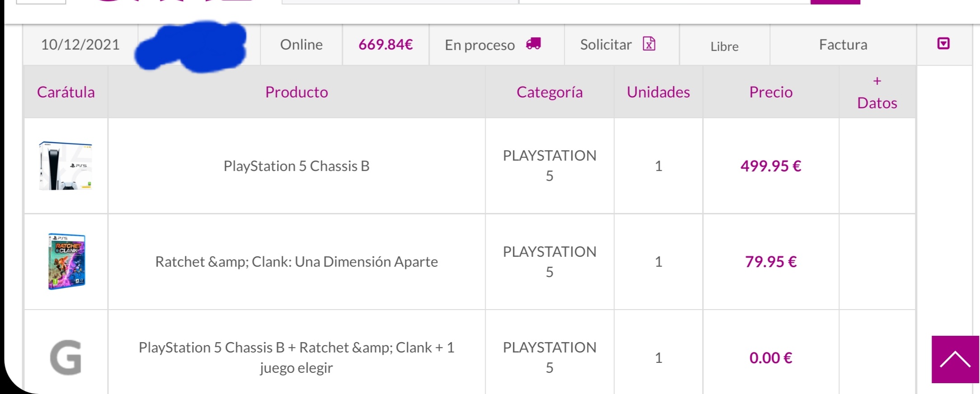This screenshot has height=394, width=980.
Task: Click the delivery truck status icon
Action: [x=533, y=44]
